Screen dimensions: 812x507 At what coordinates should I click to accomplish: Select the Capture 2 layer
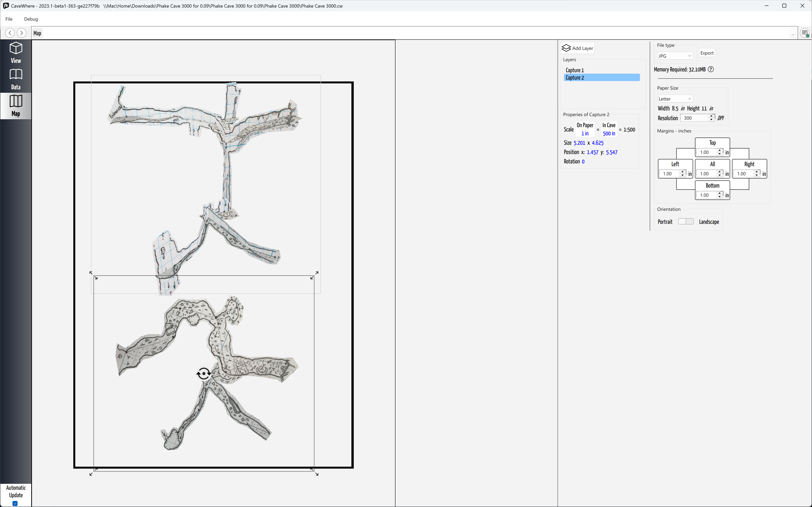tap(602, 78)
